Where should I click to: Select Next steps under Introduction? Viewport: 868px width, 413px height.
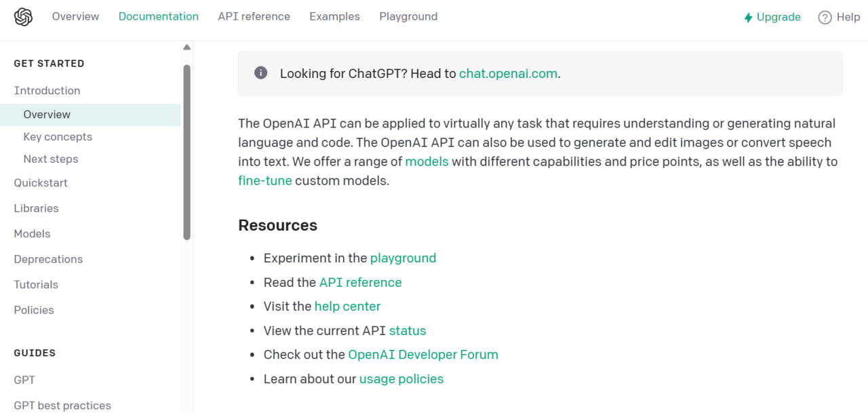click(x=51, y=159)
